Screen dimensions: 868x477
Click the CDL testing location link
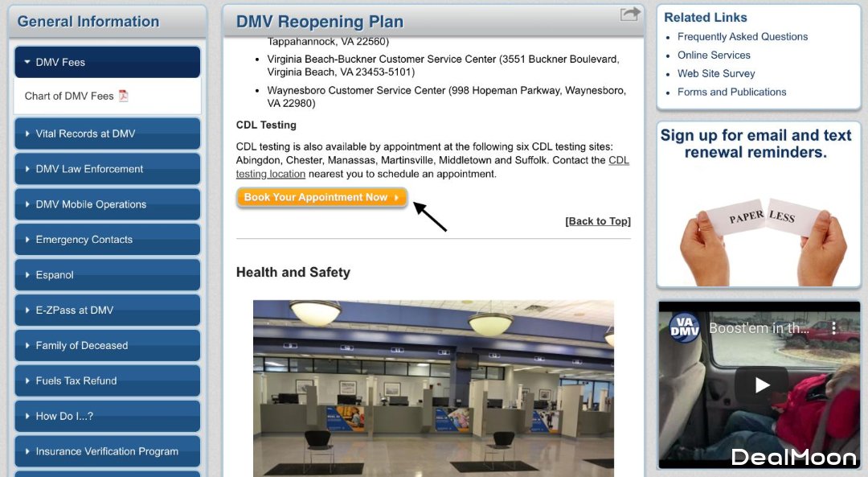[x=271, y=173]
